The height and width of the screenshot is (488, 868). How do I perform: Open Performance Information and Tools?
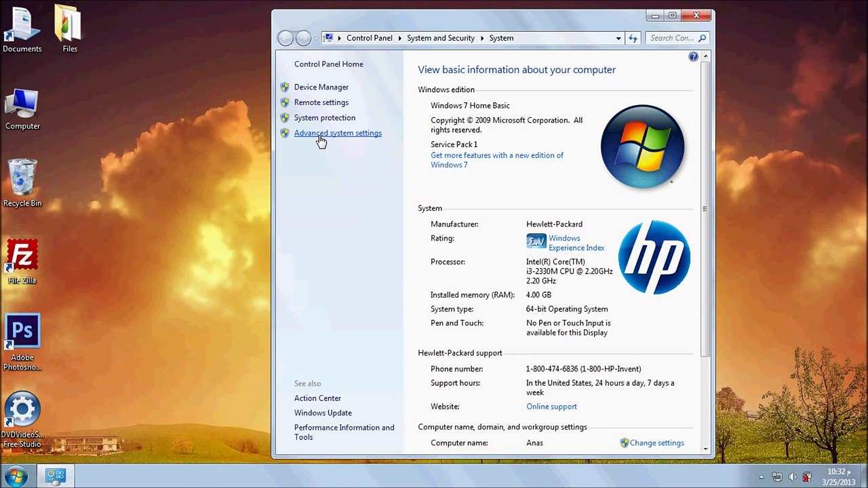[344, 432]
